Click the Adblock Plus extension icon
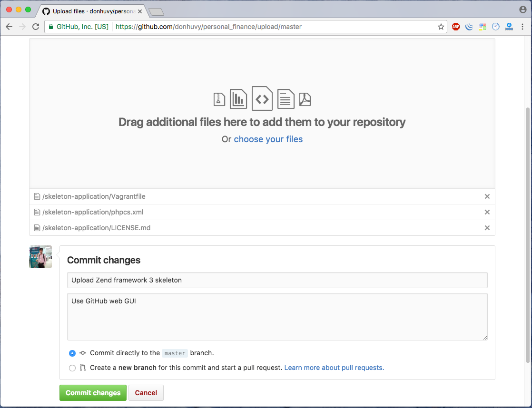Screen dimensions: 532x408 (x=455, y=27)
